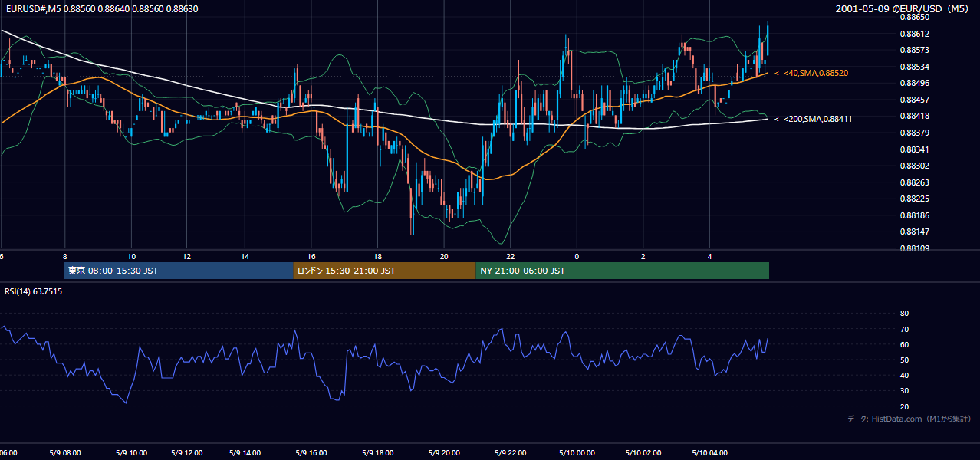Click the hour label 22 under the price chart
Image resolution: width=980 pixels, height=460 pixels.
pyautogui.click(x=510, y=256)
